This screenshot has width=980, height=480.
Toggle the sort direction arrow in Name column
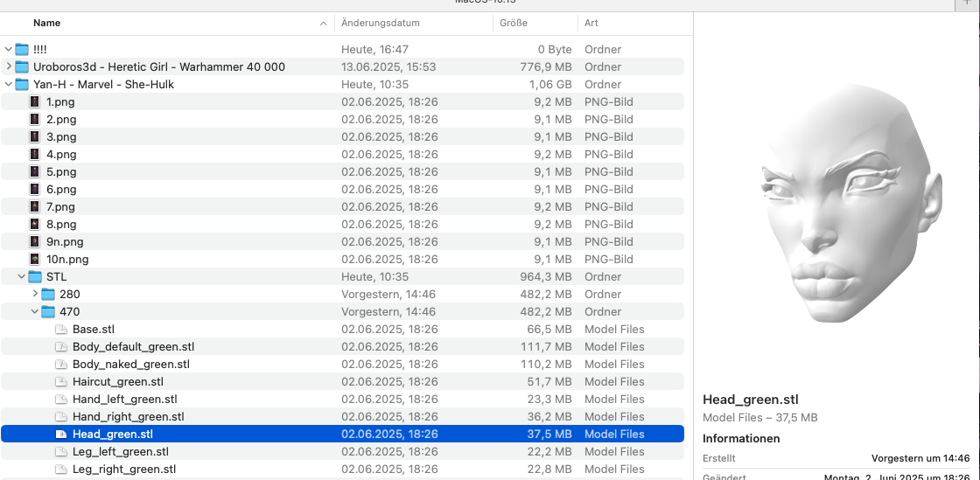(323, 24)
